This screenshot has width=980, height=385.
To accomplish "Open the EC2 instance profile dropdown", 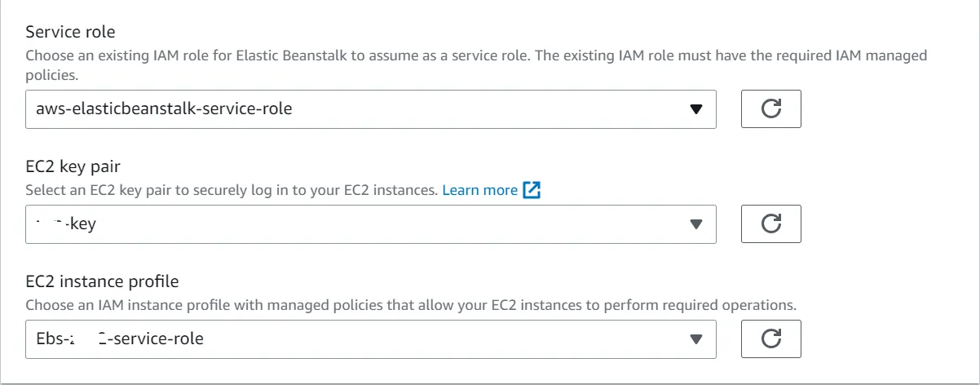I will point(370,339).
